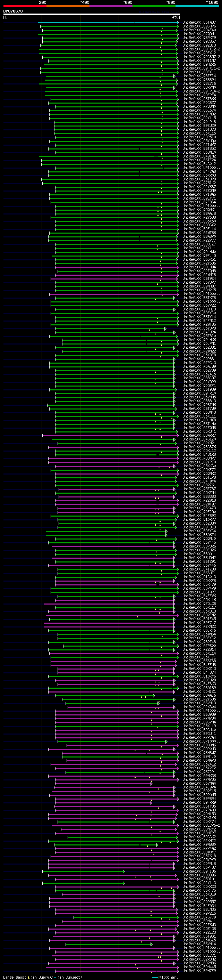Click hit label UniRef100_A2Y1J3
The height and width of the screenshot is (980, 222).
click(x=199, y=883)
